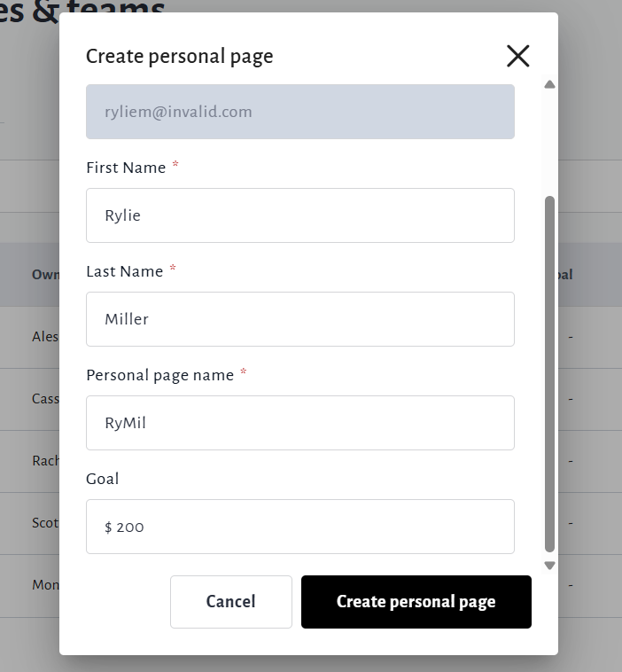Click the scrollbar down arrow in dialog
The height and width of the screenshot is (672, 622).
coord(549,566)
